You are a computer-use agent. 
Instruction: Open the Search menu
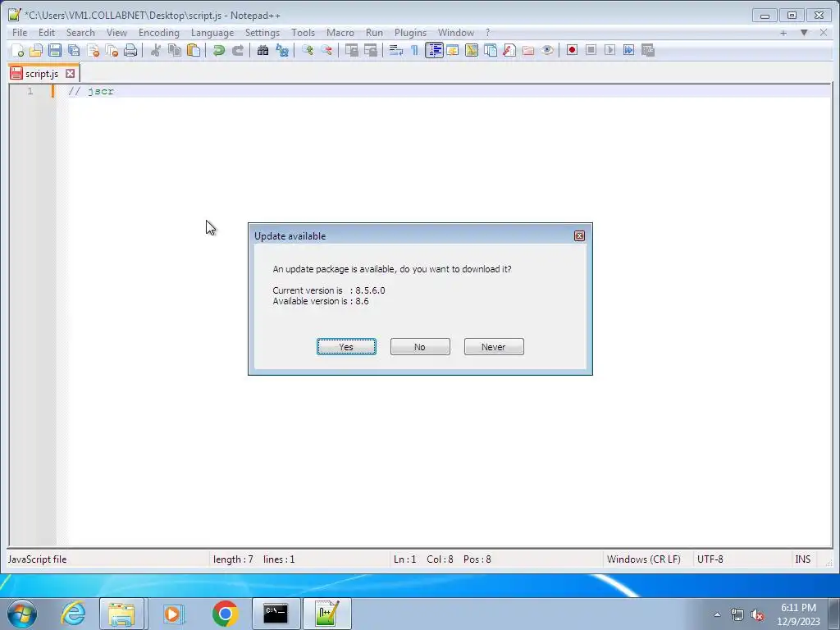[80, 33]
